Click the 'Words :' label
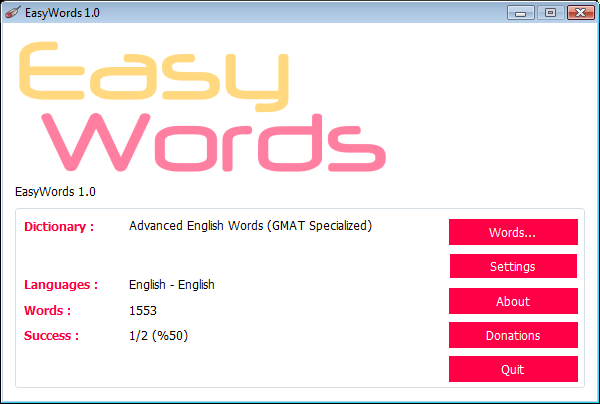Viewport: 600px width, 404px height. [x=47, y=310]
